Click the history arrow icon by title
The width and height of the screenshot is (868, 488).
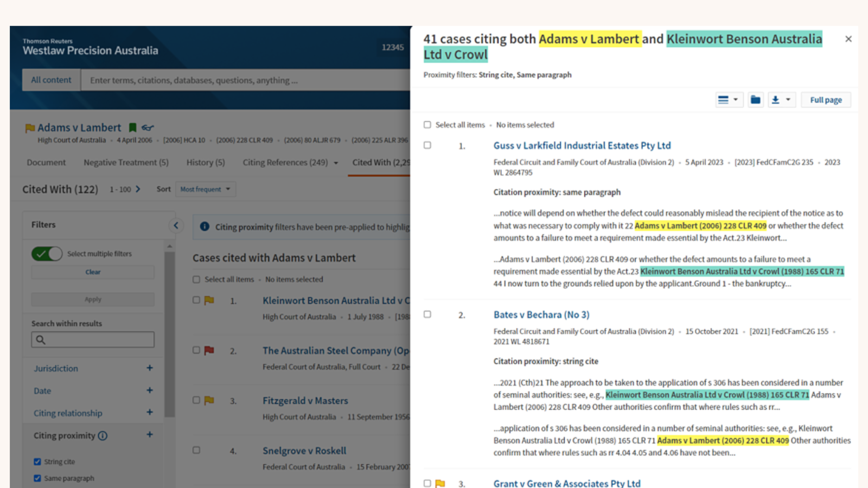click(x=148, y=128)
